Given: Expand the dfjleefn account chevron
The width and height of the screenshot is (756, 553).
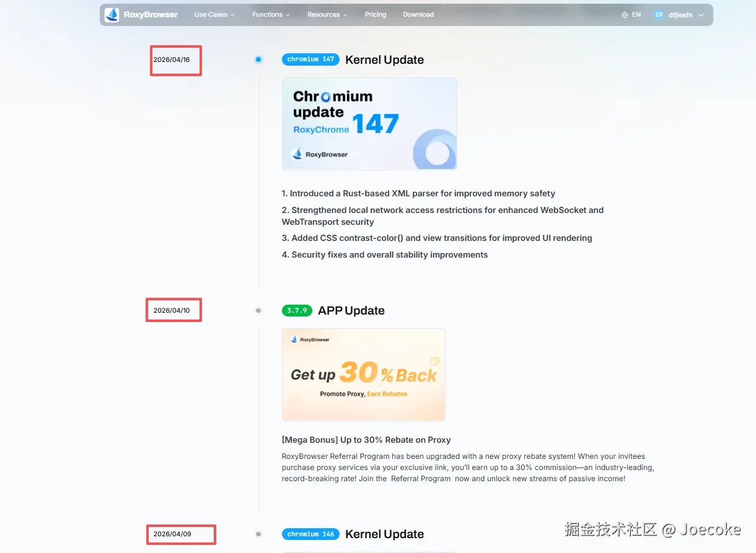Looking at the screenshot, I should click(701, 14).
